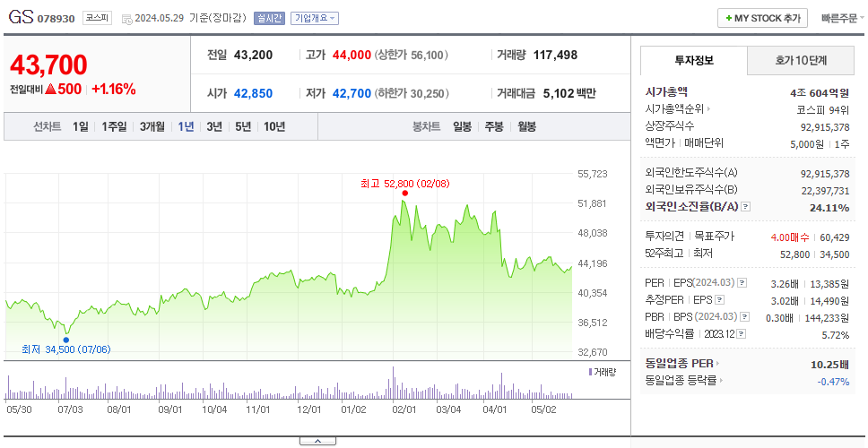
Task: Click the 하한가 30,250 lower limit text
Action: [x=412, y=93]
